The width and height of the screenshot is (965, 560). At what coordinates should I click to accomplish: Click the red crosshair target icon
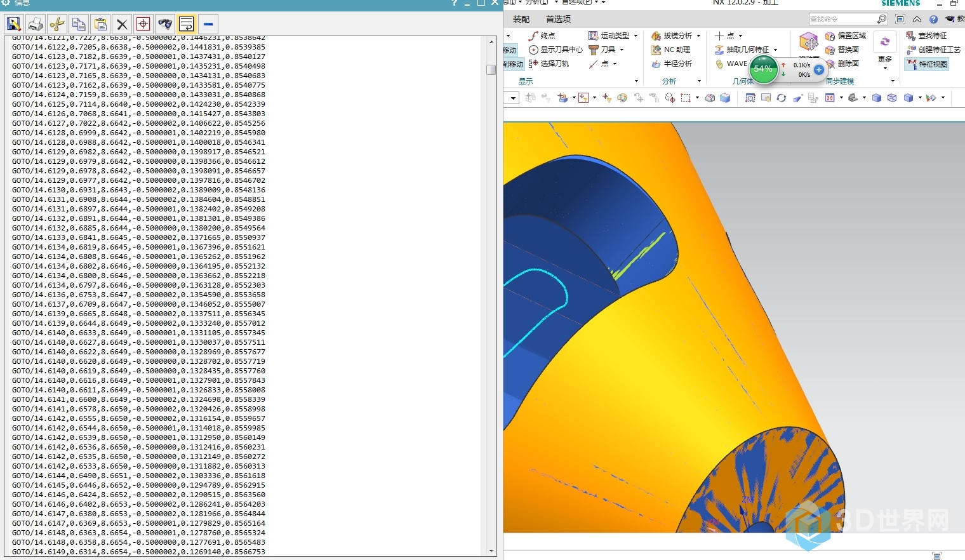143,25
